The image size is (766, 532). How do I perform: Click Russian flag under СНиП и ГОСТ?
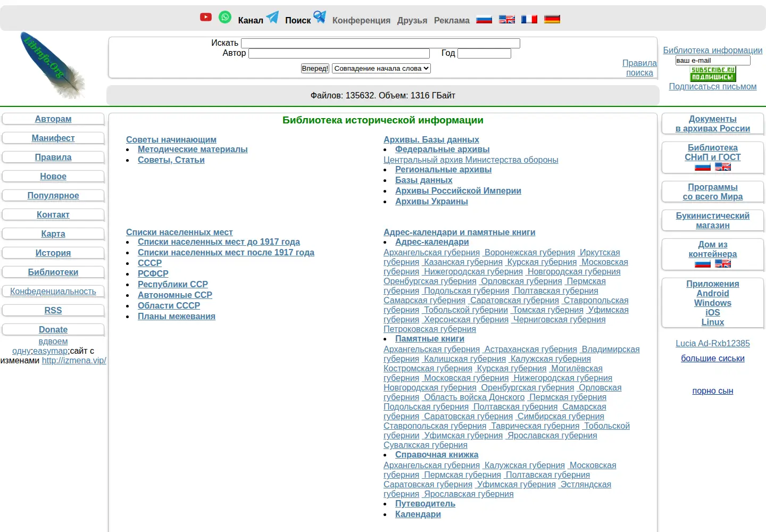703,167
